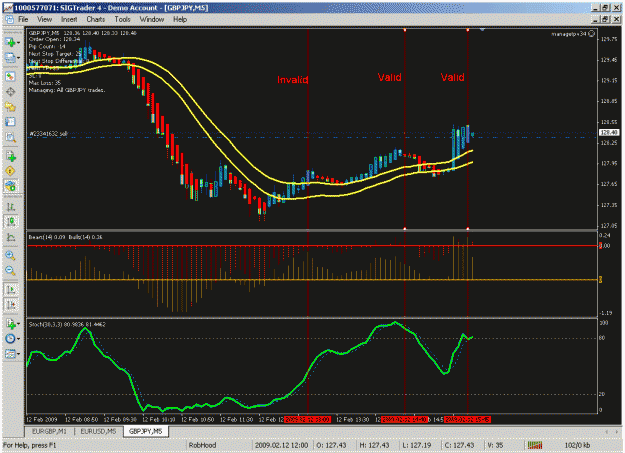Open the File menu
Screen dimensions: 625x453
click(x=23, y=19)
